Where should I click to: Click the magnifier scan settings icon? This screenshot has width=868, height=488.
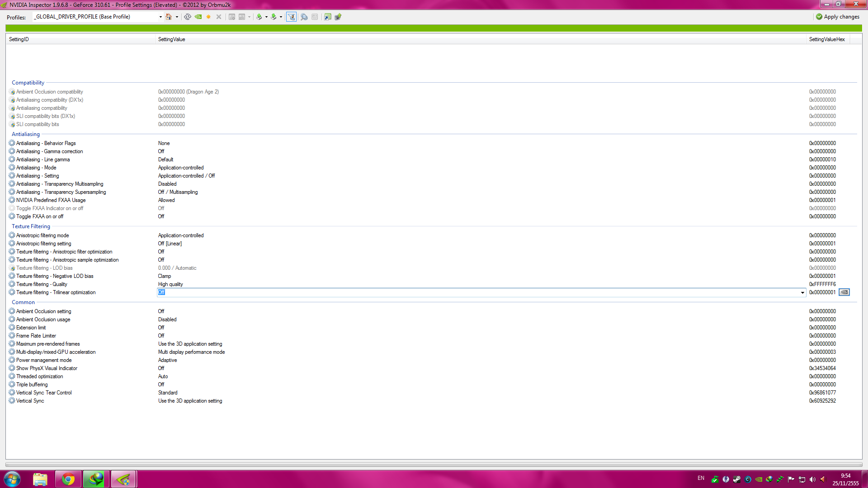304,17
